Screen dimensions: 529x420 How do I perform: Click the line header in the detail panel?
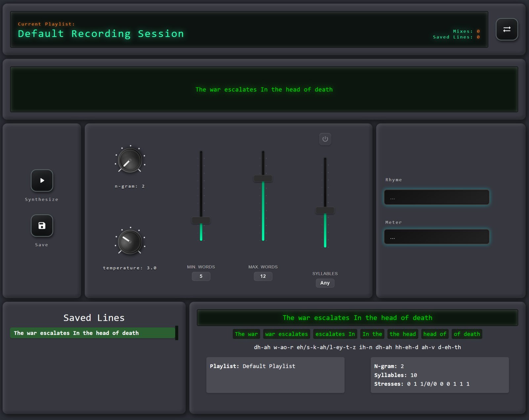[x=357, y=318]
